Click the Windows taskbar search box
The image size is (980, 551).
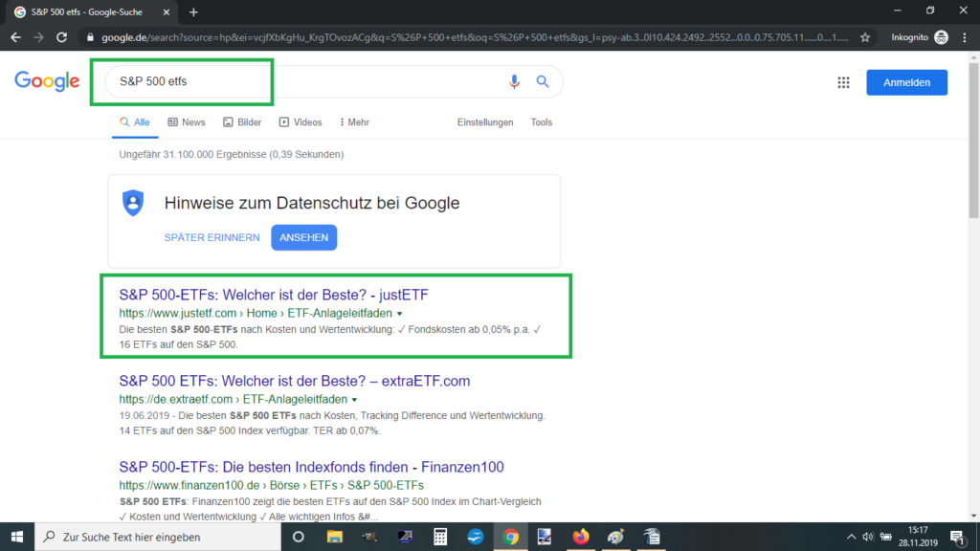158,537
